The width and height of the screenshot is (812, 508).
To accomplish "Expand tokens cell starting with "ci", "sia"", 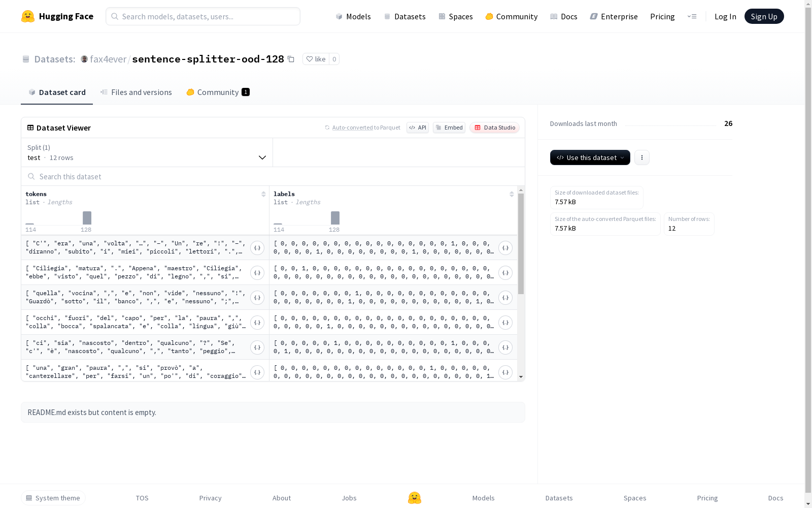I will 257,347.
